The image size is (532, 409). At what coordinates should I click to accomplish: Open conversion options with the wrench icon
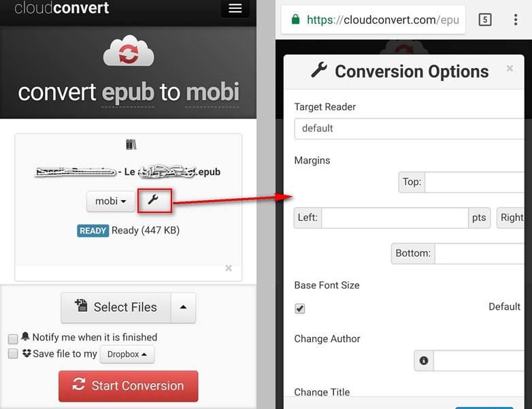(x=154, y=201)
